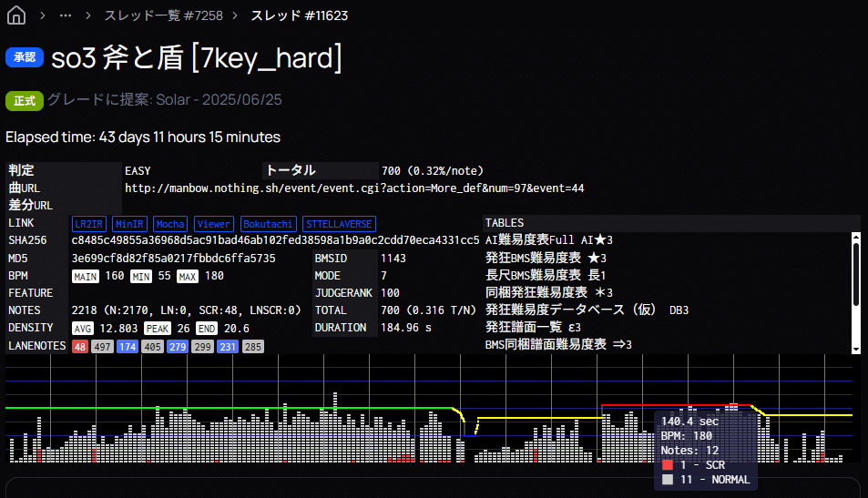The image size is (868, 498).
Task: Click the TABLES scrollbar up arrow
Action: click(x=856, y=237)
